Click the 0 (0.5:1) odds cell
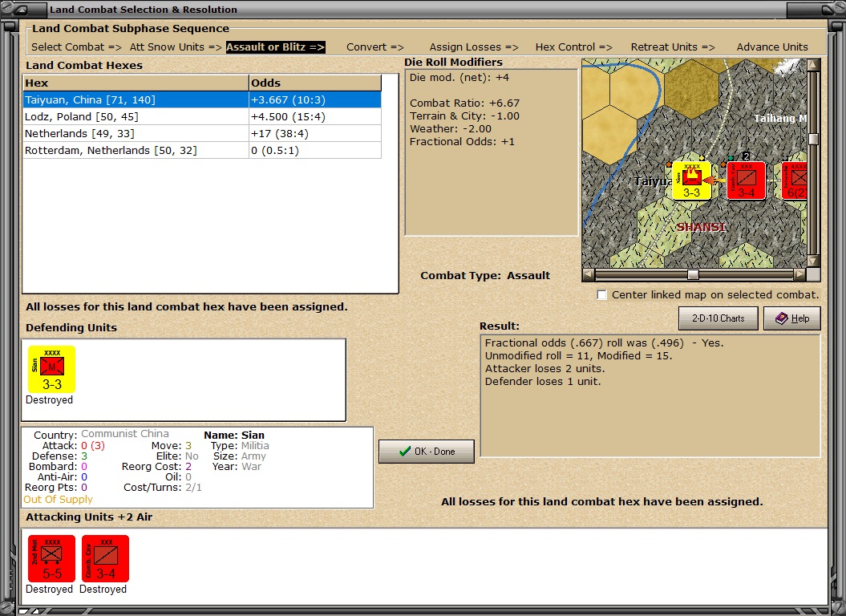 (x=315, y=150)
